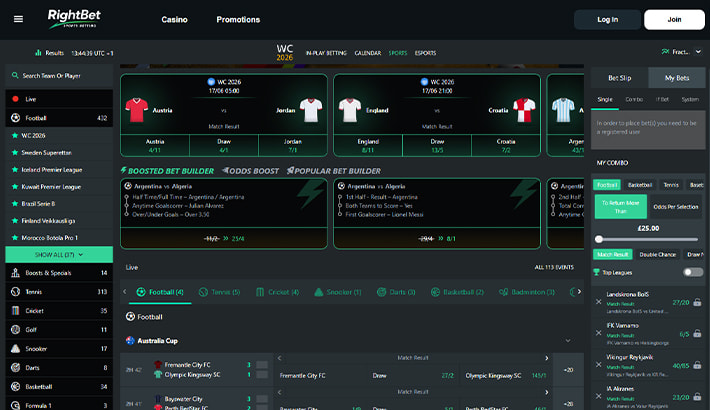710x410 pixels.
Task: Click the Austria red jersey icon
Action: (x=136, y=110)
